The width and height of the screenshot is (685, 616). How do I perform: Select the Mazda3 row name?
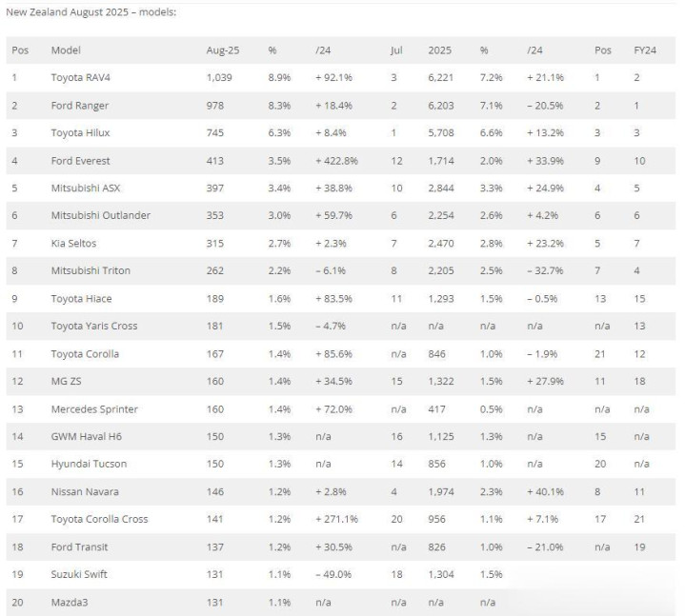pos(70,603)
